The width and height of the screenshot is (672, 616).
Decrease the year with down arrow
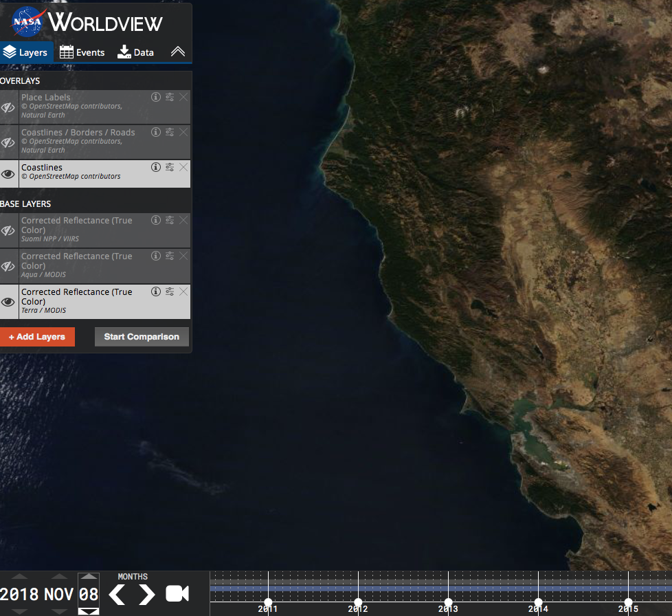[19, 612]
